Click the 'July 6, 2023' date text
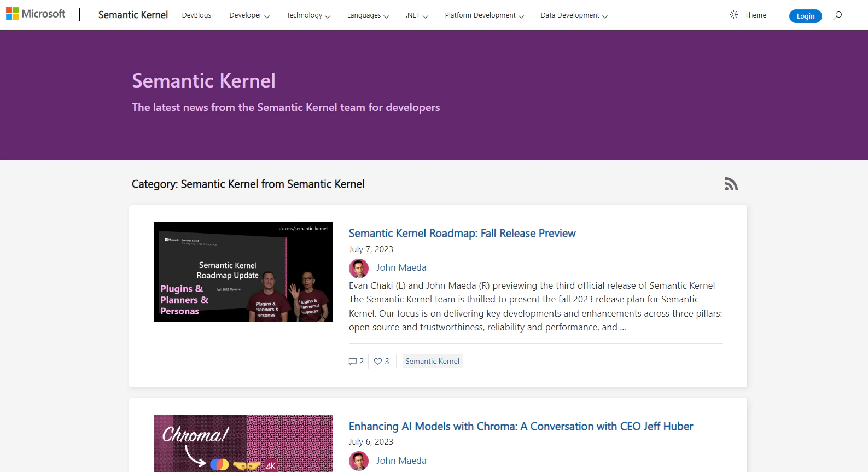The image size is (868, 472). pyautogui.click(x=371, y=441)
